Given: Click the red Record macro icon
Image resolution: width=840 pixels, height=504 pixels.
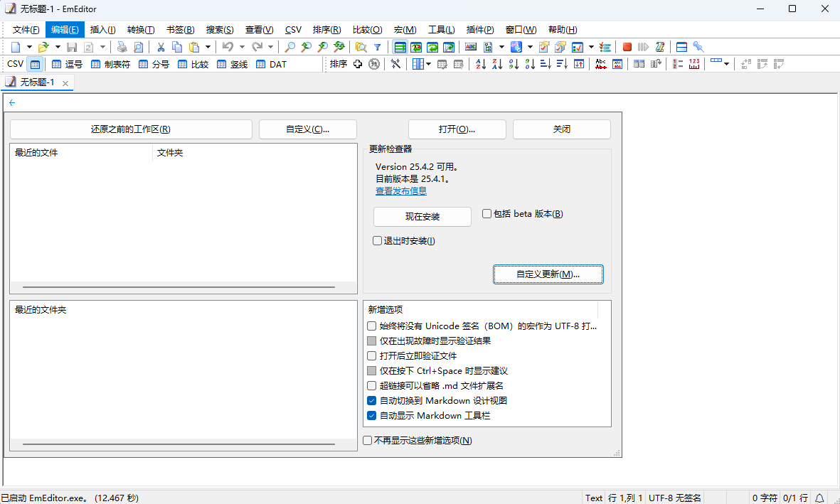Looking at the screenshot, I should point(627,47).
